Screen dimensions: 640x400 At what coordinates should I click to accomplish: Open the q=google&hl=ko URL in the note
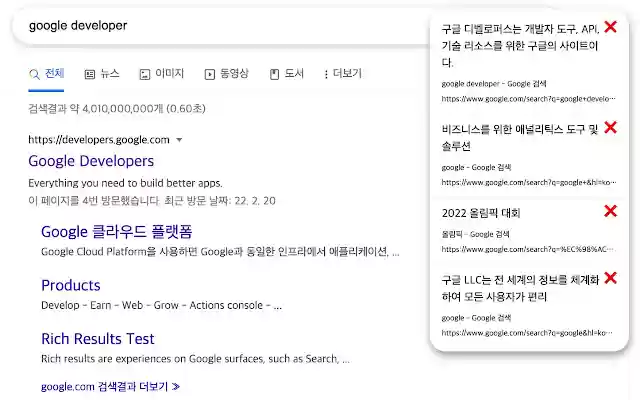click(x=527, y=333)
